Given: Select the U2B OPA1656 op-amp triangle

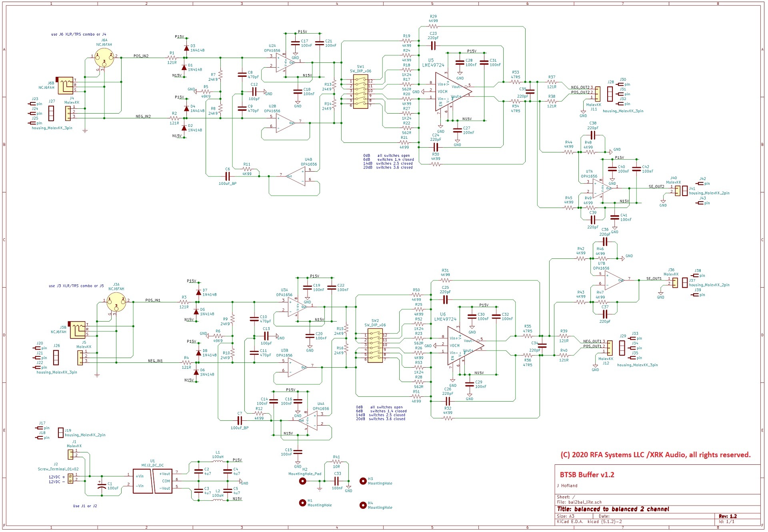Looking at the screenshot, I should point(285,123).
